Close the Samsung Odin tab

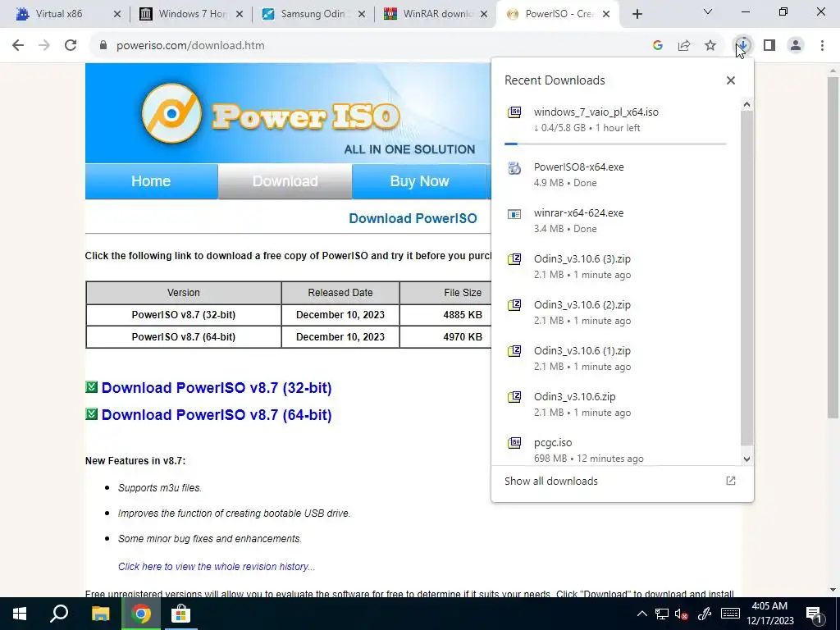(x=362, y=15)
